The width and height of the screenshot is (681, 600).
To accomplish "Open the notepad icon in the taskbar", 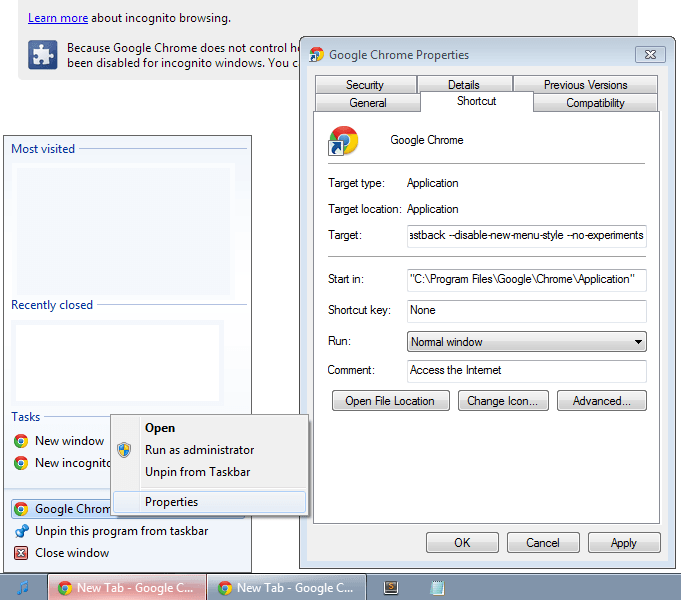I will (437, 588).
